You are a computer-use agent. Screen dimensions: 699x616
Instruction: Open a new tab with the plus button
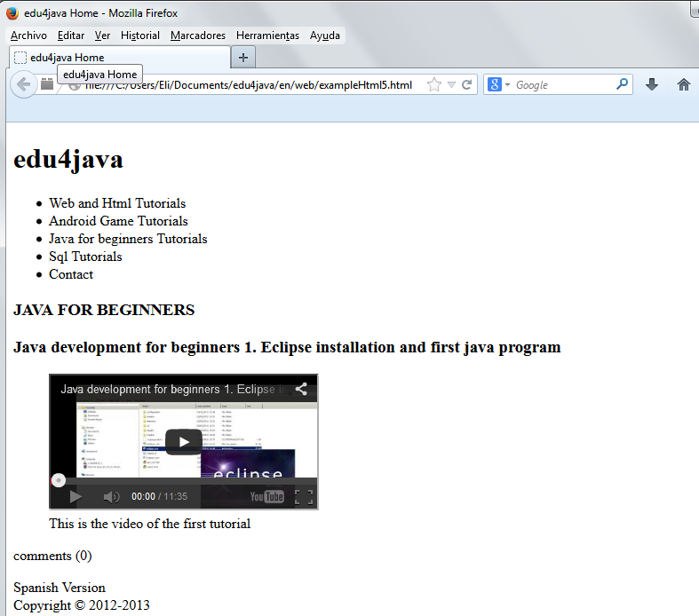pyautogui.click(x=243, y=58)
